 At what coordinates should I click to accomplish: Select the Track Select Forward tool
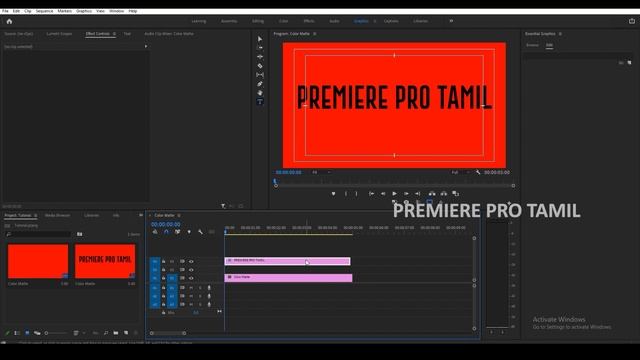(x=260, y=48)
